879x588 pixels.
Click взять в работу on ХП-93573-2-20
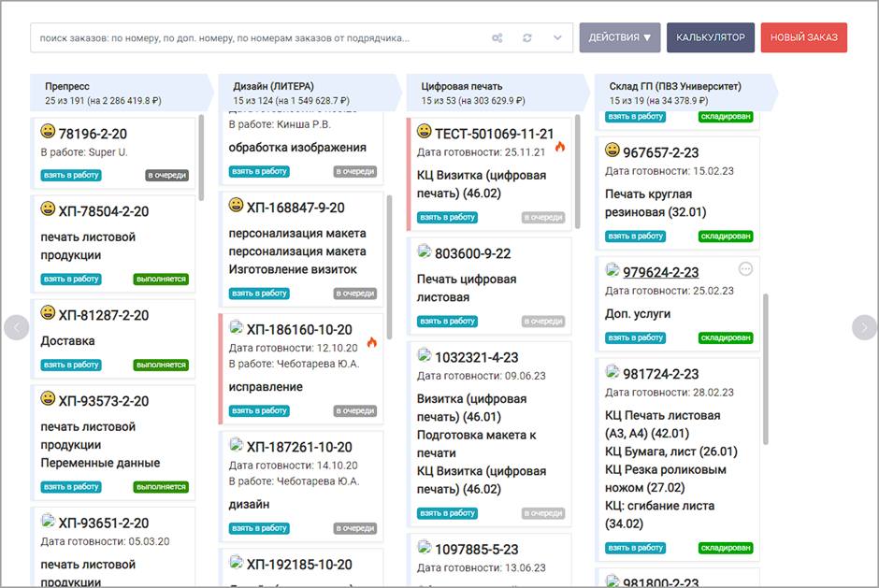click(x=71, y=486)
